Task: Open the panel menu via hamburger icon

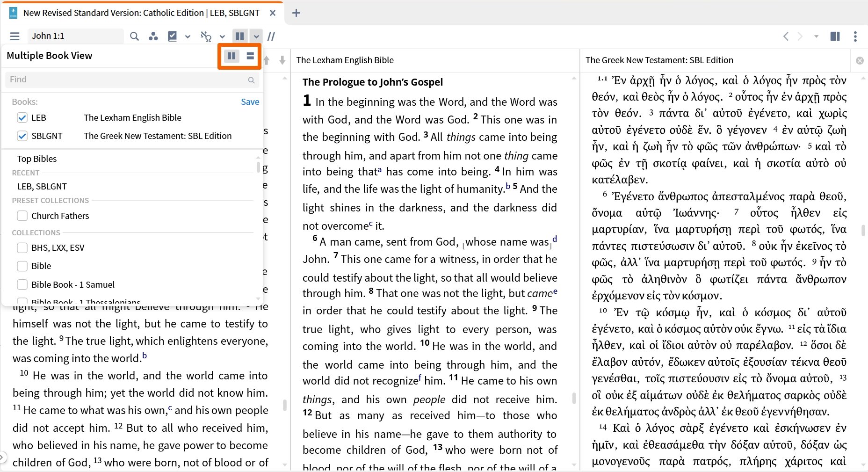Action: (x=14, y=36)
